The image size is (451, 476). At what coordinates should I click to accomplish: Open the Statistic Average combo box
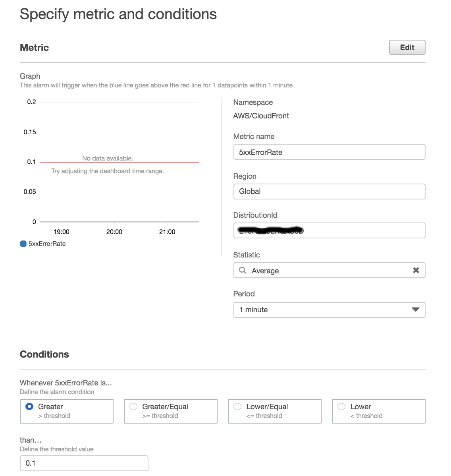tap(329, 270)
